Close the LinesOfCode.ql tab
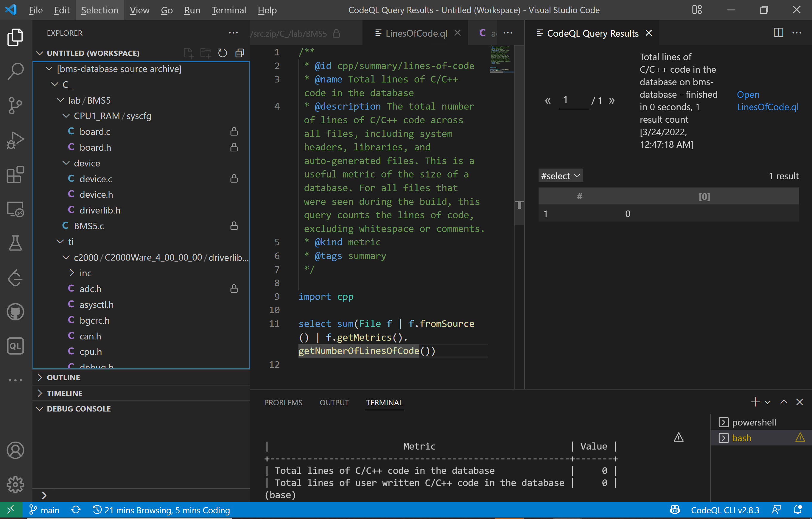The image size is (812, 519). click(x=458, y=33)
